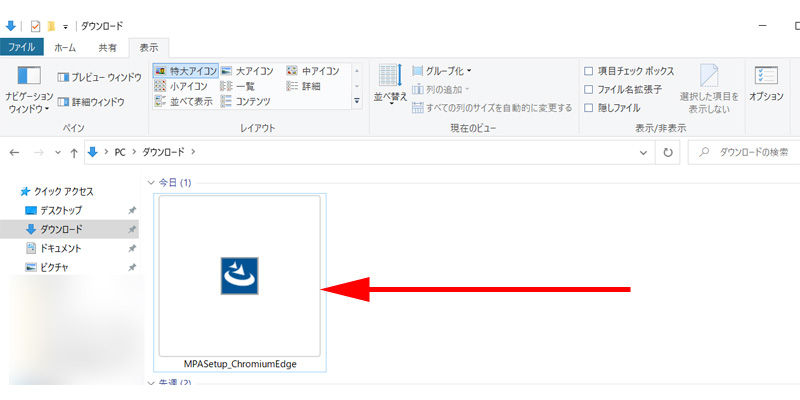
Task: Open Customize Quick Access Toolbar dropdown
Action: pyautogui.click(x=65, y=27)
